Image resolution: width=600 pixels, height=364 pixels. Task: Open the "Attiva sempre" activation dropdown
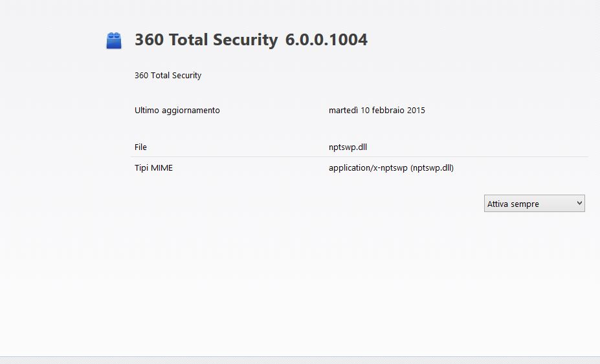[529, 204]
